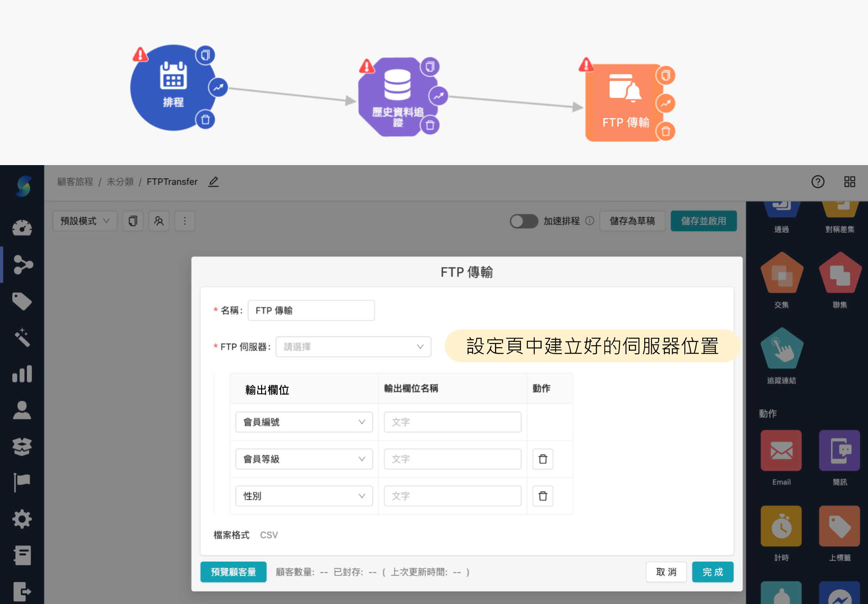Click trash icon on 排程 node

click(x=206, y=120)
